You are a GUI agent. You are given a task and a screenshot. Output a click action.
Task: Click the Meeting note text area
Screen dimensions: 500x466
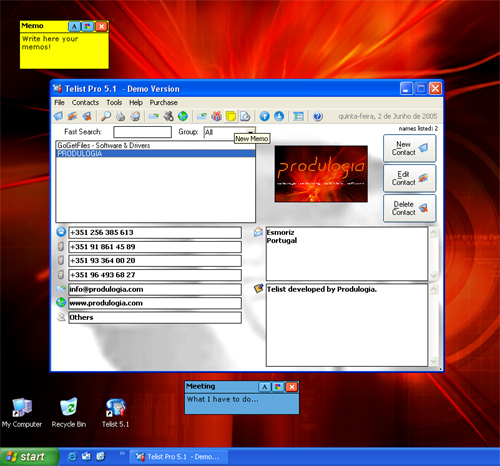coord(242,403)
